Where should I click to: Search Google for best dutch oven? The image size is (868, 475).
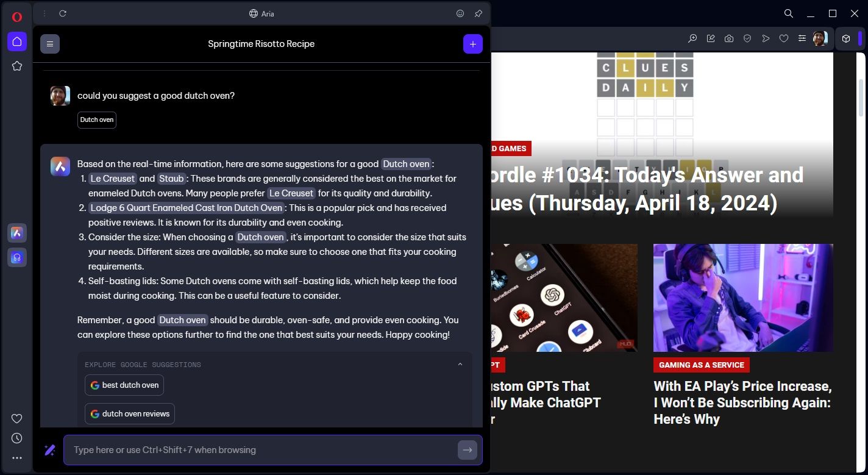point(124,385)
